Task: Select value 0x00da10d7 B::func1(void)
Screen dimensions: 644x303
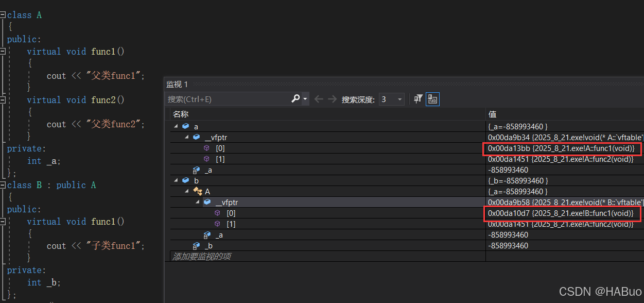Action: tap(561, 213)
